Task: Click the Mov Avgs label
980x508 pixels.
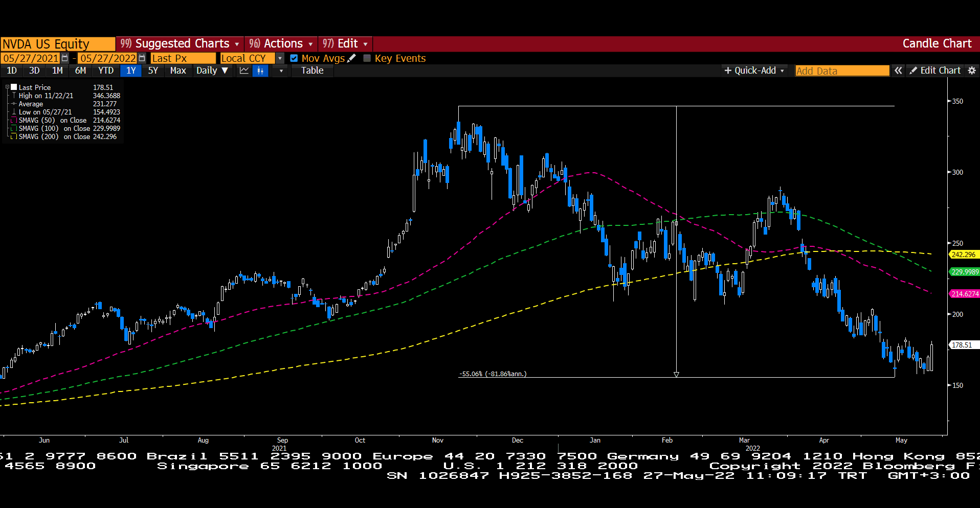Action: [x=323, y=58]
